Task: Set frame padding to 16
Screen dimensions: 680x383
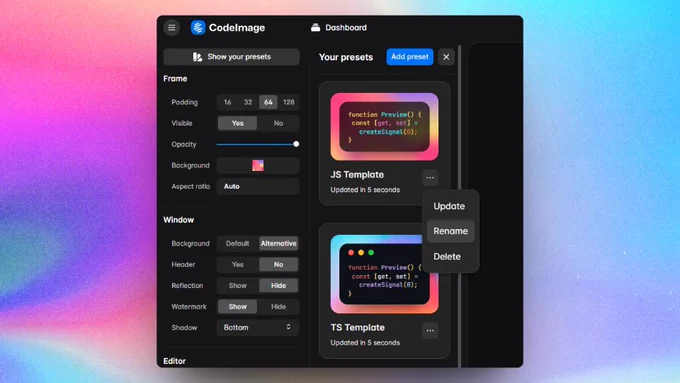Action: pos(227,102)
